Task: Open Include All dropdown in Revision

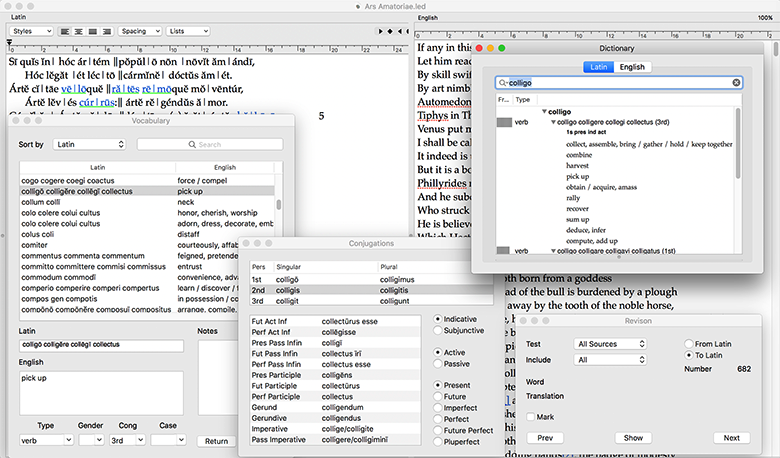Action: (x=610, y=360)
